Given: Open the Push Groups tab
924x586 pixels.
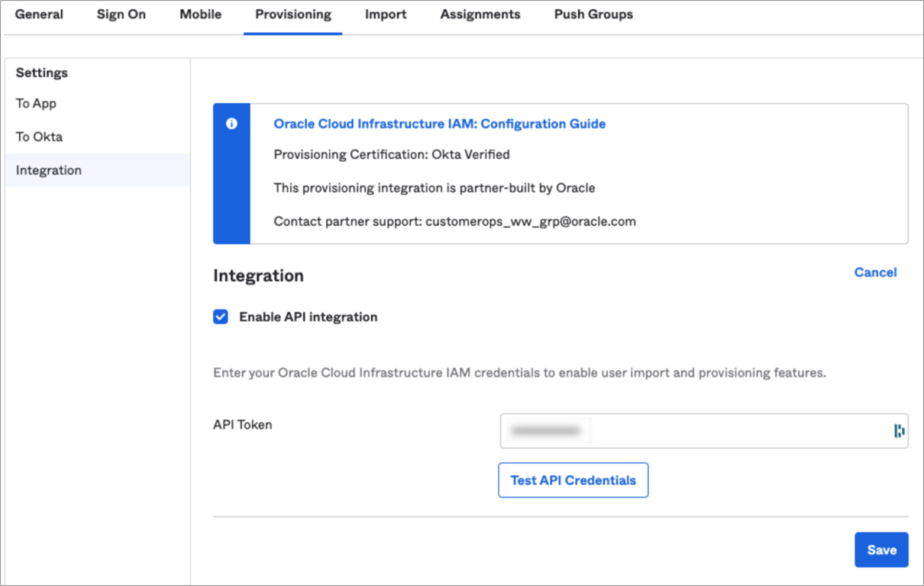Looking at the screenshot, I should (x=593, y=14).
